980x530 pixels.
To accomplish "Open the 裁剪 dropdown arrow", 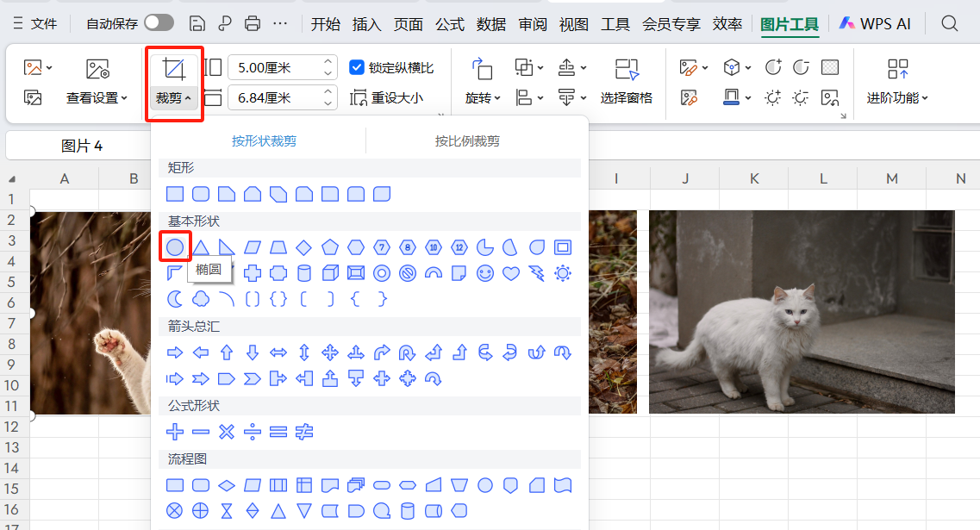I will pos(188,98).
